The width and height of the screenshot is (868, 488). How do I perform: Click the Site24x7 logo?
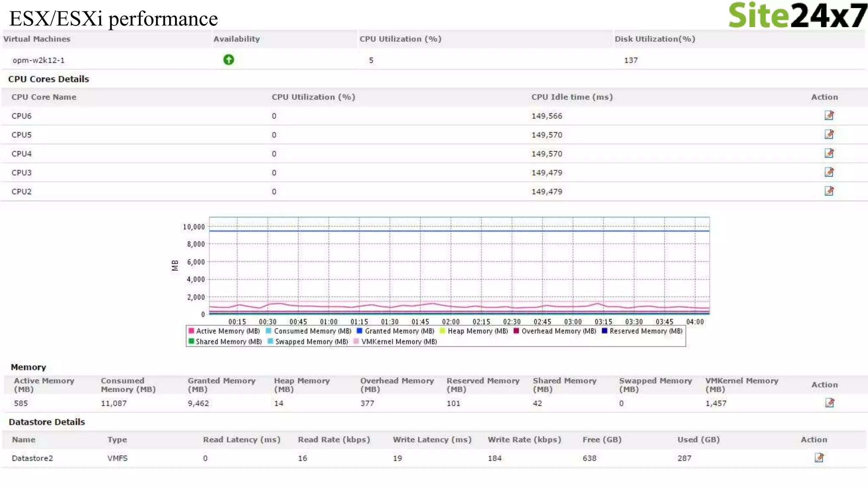(797, 15)
